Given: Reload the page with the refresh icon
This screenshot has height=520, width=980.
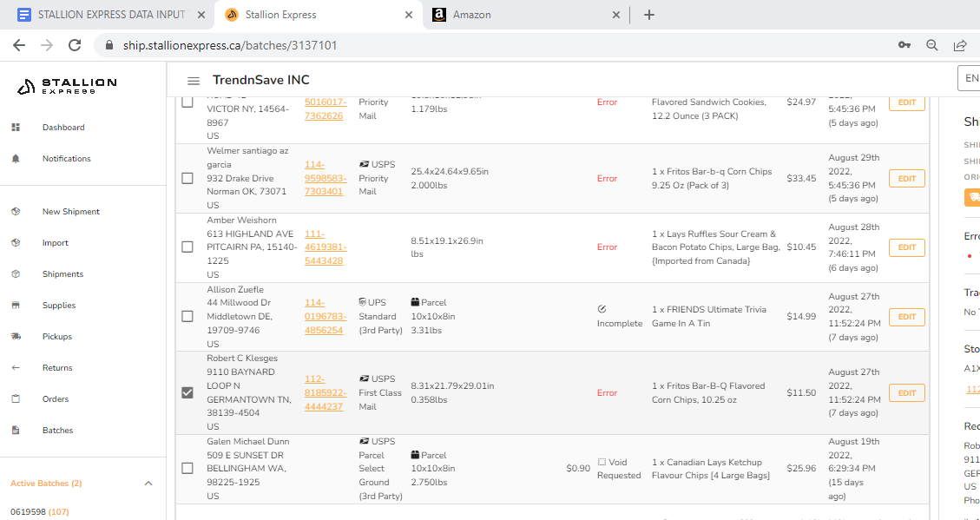Looking at the screenshot, I should (75, 45).
